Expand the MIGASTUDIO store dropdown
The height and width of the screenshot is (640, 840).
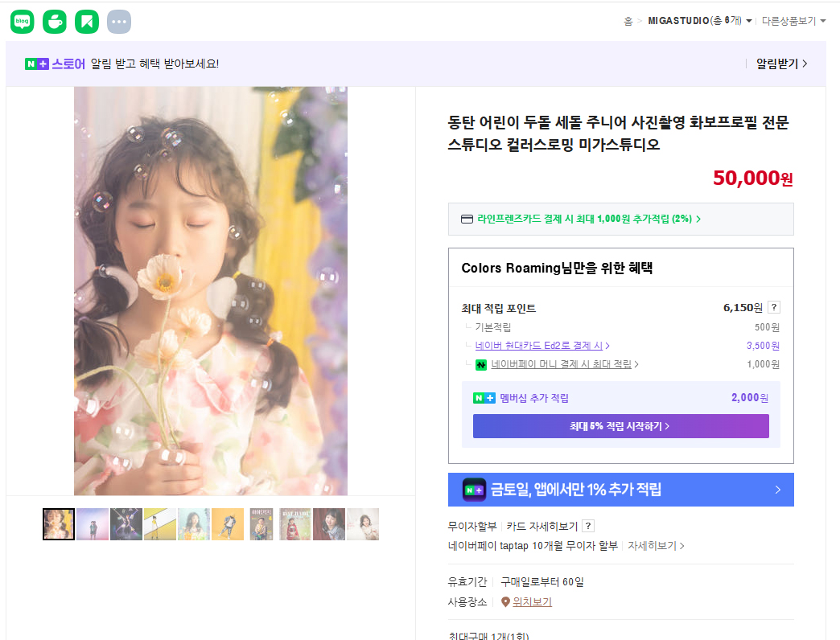tap(749, 21)
